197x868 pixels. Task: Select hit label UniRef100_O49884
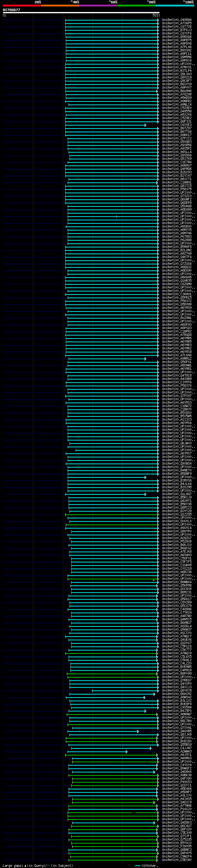[x=176, y=20]
